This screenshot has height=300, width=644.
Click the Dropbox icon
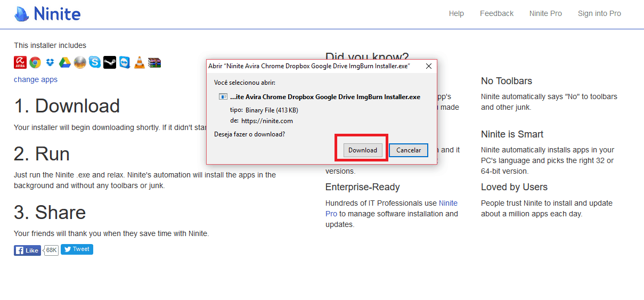tap(50, 62)
